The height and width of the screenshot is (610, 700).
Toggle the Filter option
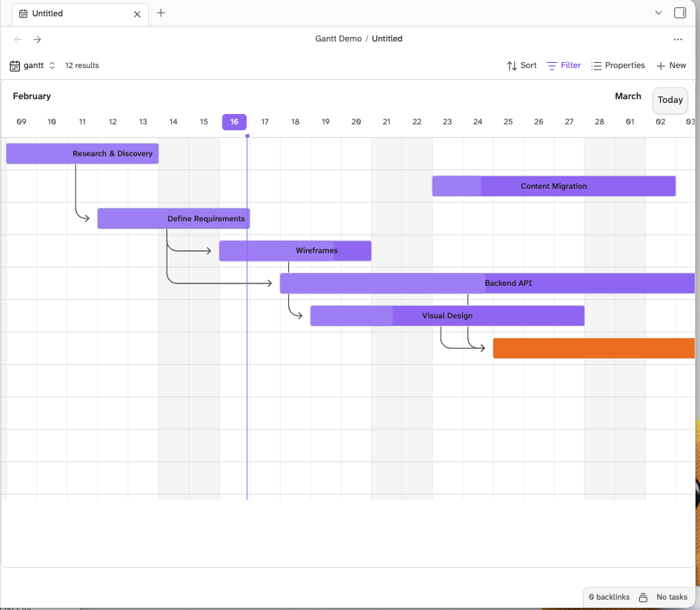coord(563,65)
